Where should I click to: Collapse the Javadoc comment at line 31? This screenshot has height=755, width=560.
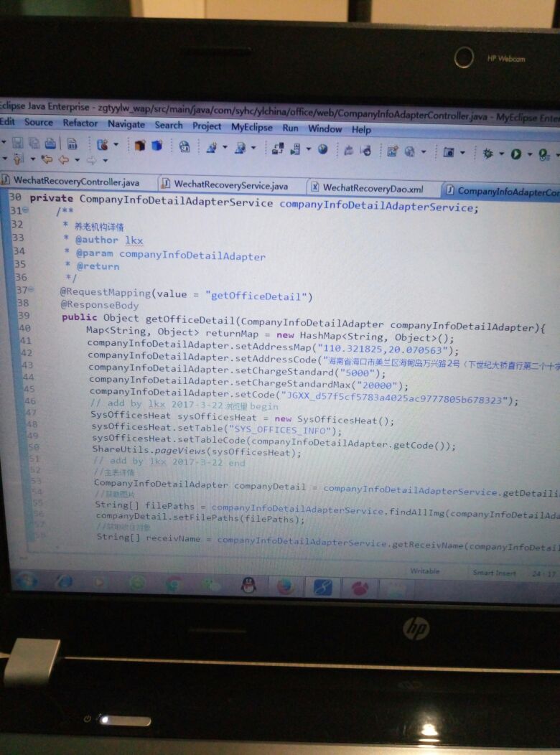pos(26,210)
